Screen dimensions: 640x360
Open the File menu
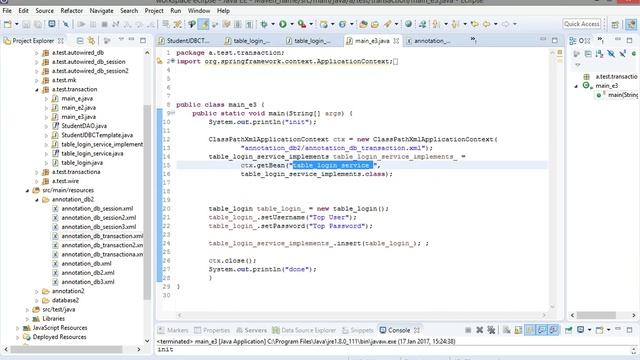(7, 11)
